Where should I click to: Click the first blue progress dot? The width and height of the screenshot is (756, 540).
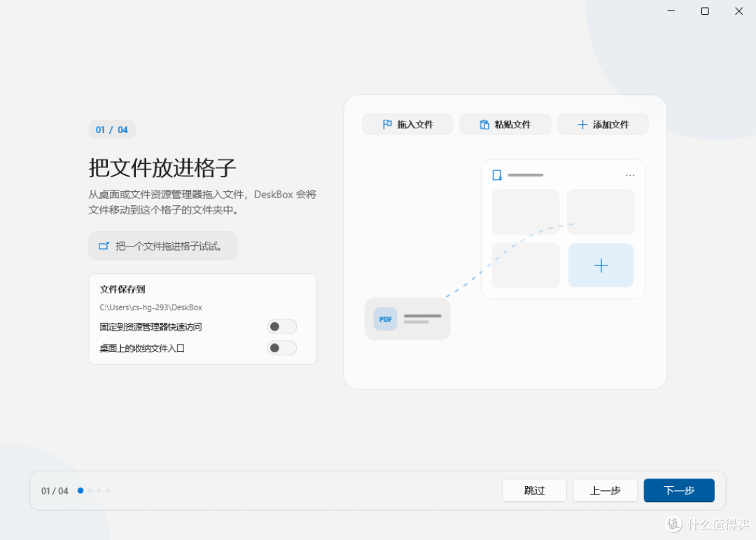pyautogui.click(x=80, y=490)
